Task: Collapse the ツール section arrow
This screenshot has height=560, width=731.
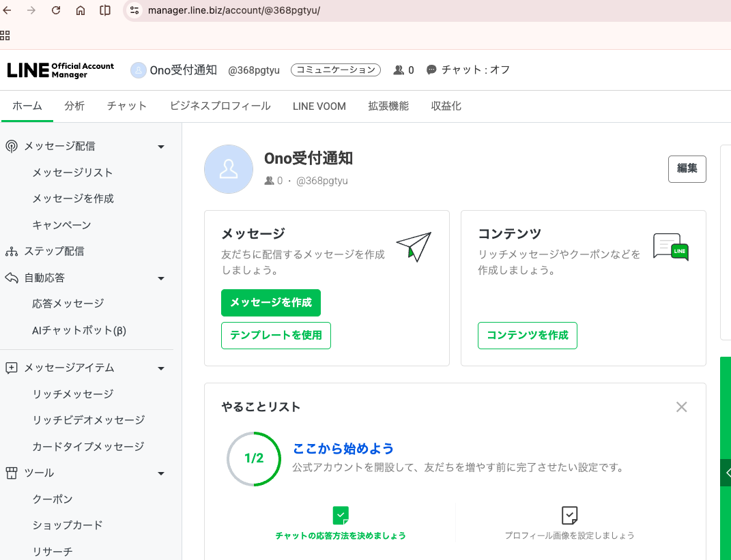Action: (x=161, y=474)
